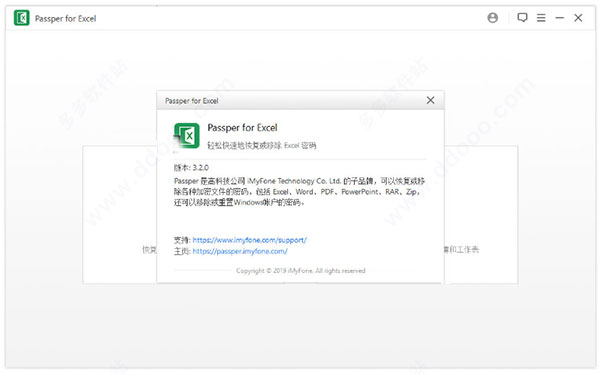Open the user account icon

492,18
